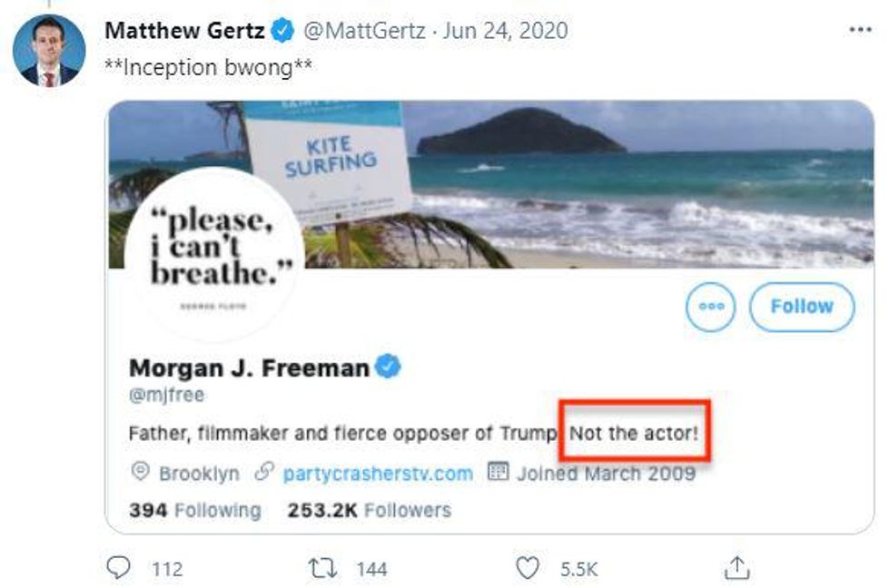The height and width of the screenshot is (588, 890).
Task: Open the partycrasherstv.com link
Action: [x=378, y=473]
